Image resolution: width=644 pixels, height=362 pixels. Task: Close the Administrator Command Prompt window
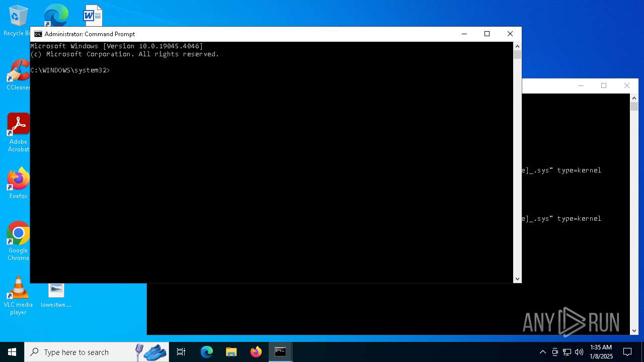click(x=510, y=34)
